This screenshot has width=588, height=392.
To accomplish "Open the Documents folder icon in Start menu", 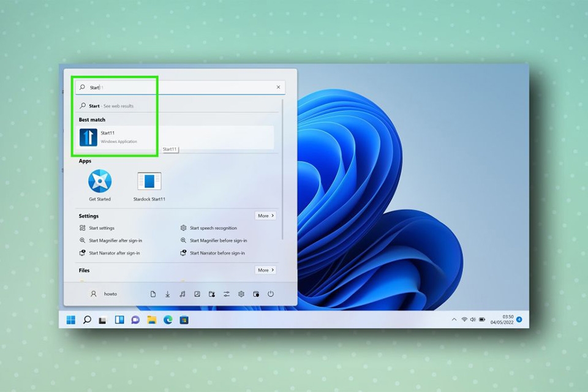I will 153,294.
